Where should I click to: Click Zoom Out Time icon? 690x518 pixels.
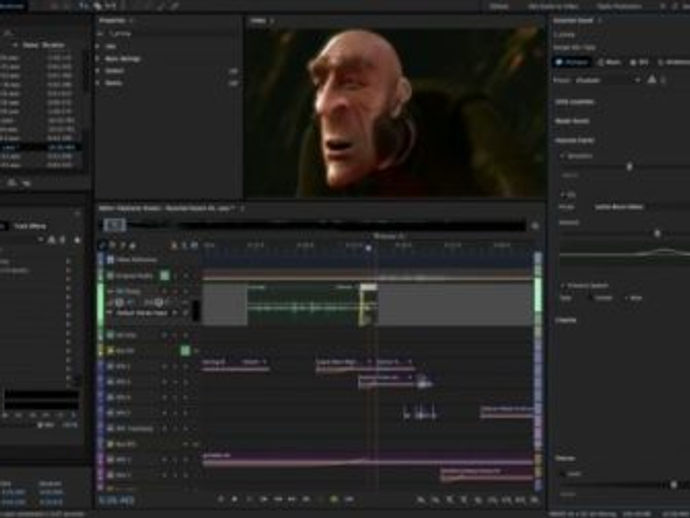pyautogui.click(x=463, y=500)
